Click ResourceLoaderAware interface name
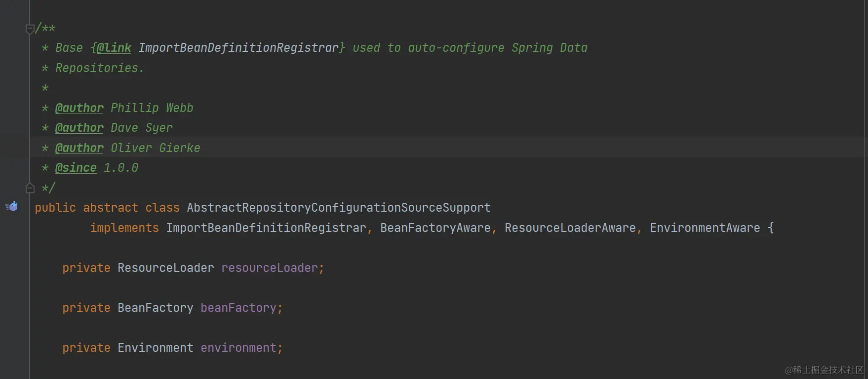The height and width of the screenshot is (379, 868). (x=570, y=228)
